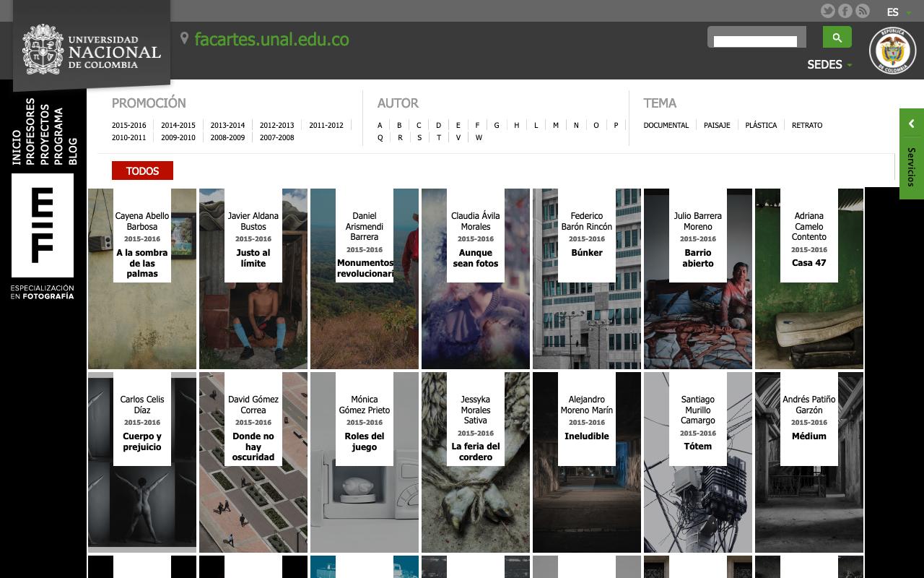Filter authors by letter G

497,125
